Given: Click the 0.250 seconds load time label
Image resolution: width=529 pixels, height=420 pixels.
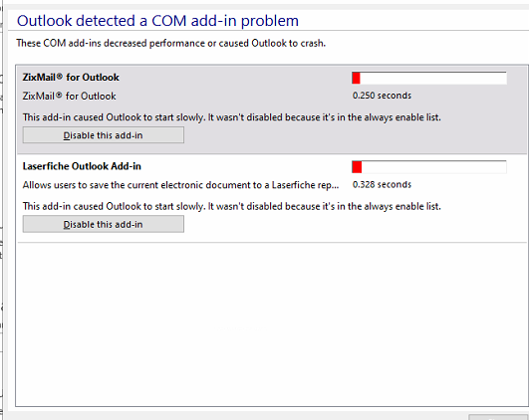Looking at the screenshot, I should tap(382, 96).
